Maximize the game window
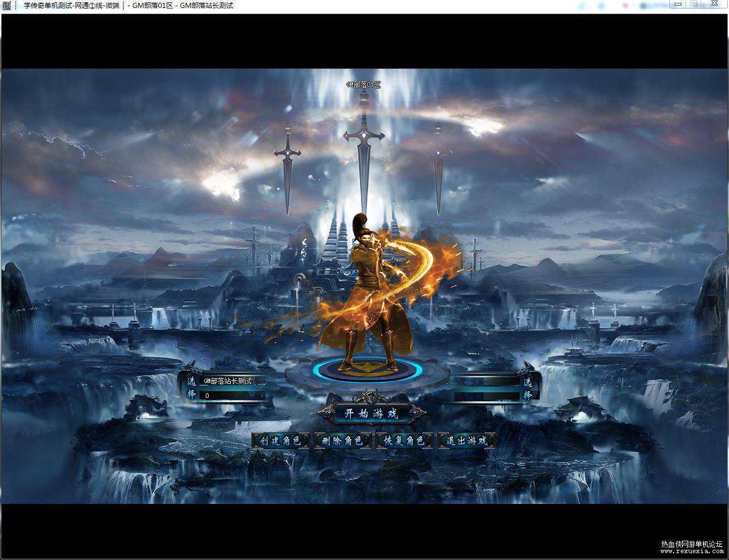The height and width of the screenshot is (560, 729). pos(694,4)
